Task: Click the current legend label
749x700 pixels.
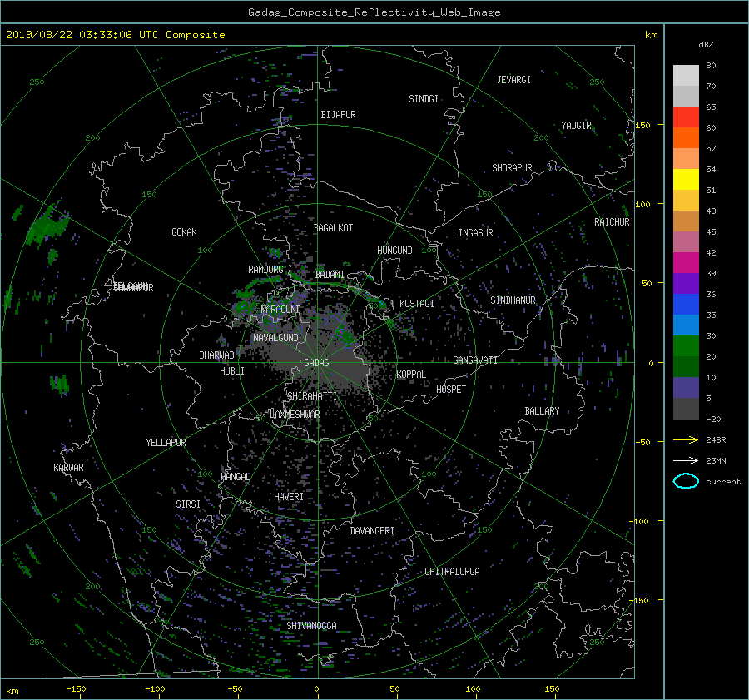Action: 723,482
